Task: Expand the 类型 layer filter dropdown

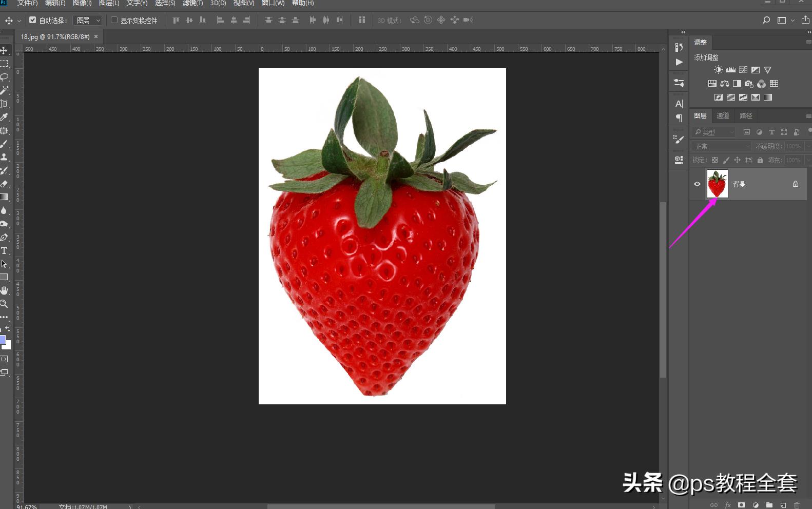Action: [713, 132]
